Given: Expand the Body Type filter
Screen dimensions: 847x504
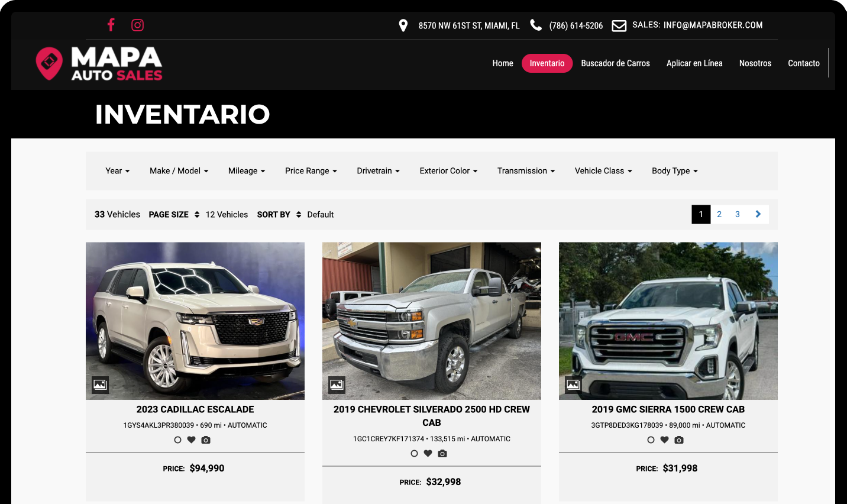Looking at the screenshot, I should point(675,171).
